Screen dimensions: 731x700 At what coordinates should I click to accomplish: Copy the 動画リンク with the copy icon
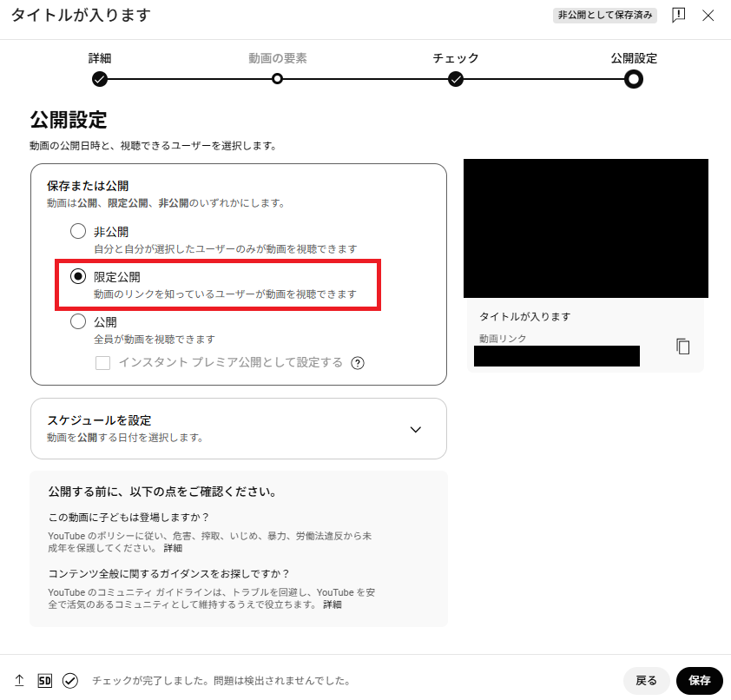(682, 345)
